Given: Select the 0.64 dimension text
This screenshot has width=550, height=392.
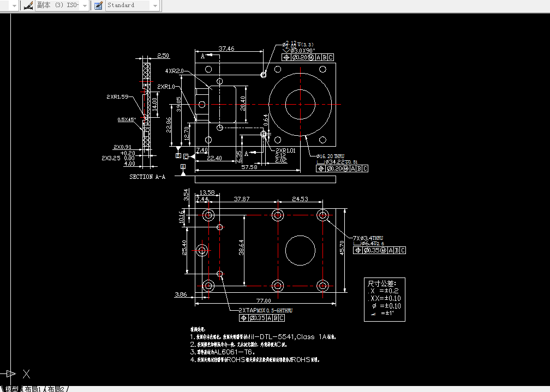Looking at the screenshot, I should pos(266,120).
